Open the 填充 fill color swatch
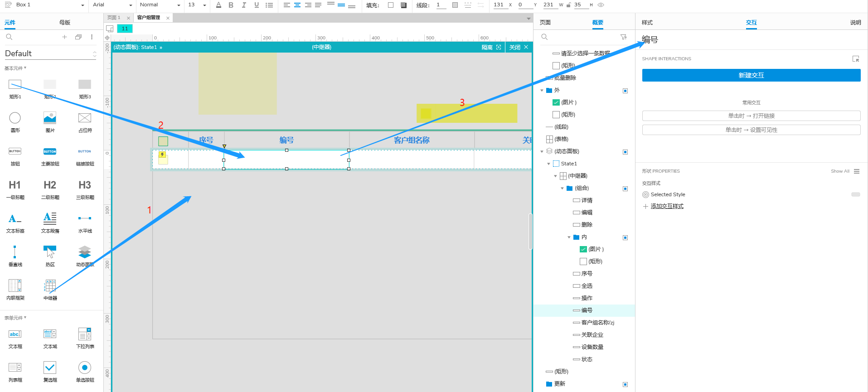Viewport: 868px width, 392px height. [391, 5]
